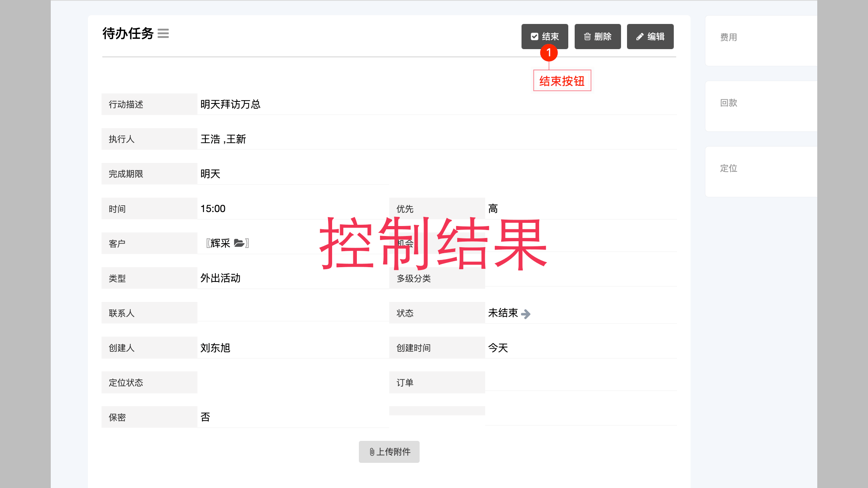The image size is (868, 488).
Task: Click the 创建时间 value 今天
Action: coord(498,348)
